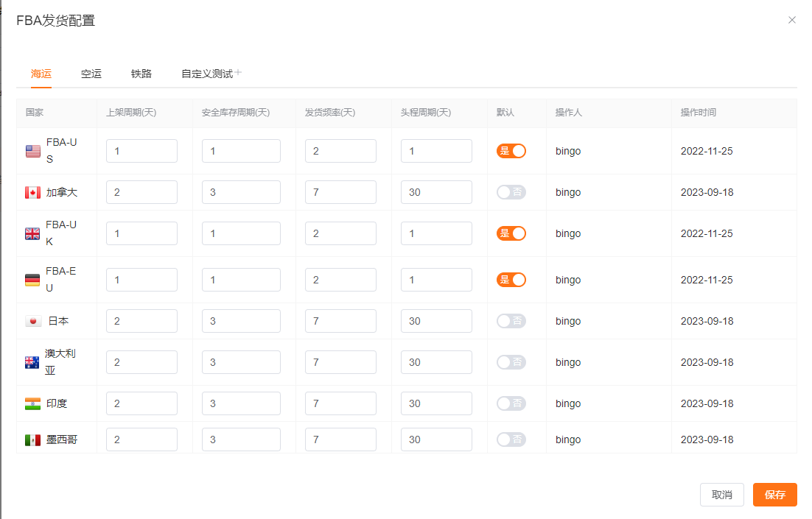812x519 pixels.
Task: Open the 铁路 tab
Action: point(141,74)
